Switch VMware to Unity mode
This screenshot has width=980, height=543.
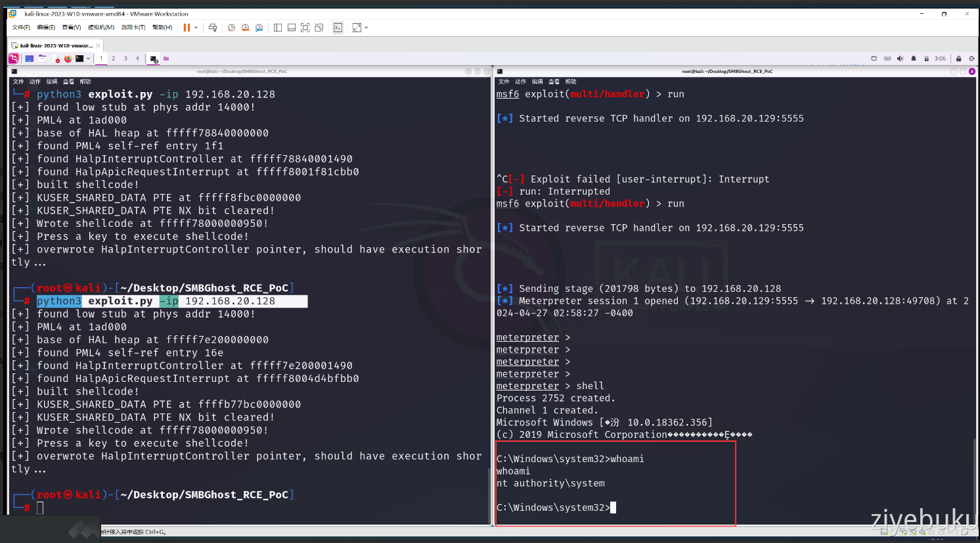[319, 28]
